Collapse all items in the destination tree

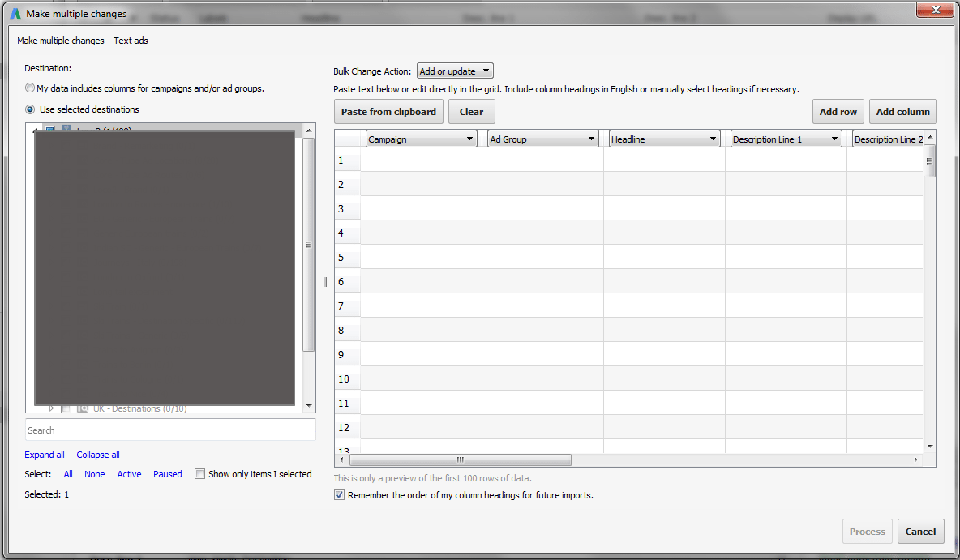coord(97,455)
